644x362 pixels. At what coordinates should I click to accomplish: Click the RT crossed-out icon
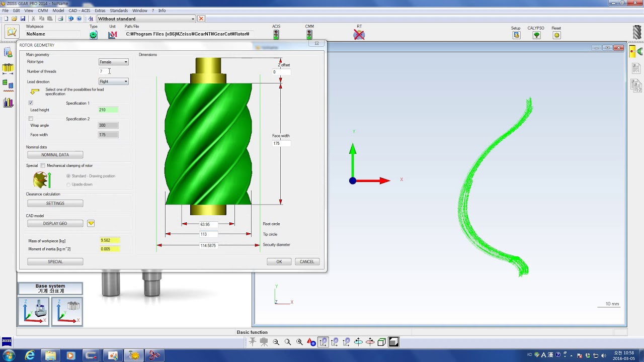(359, 35)
